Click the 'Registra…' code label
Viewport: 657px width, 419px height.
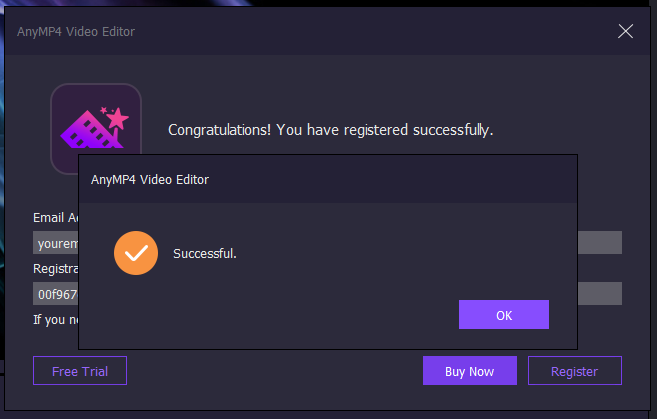coord(56,269)
